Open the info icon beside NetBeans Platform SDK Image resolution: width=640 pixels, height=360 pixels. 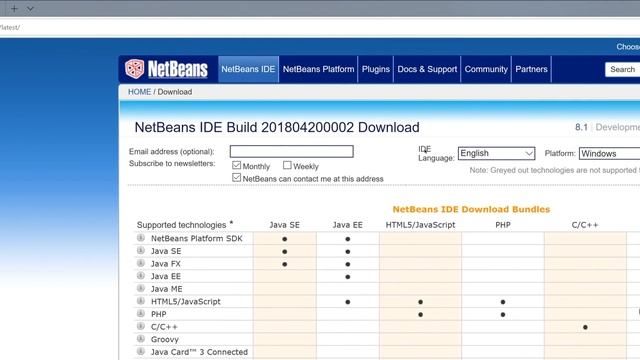coord(141,238)
